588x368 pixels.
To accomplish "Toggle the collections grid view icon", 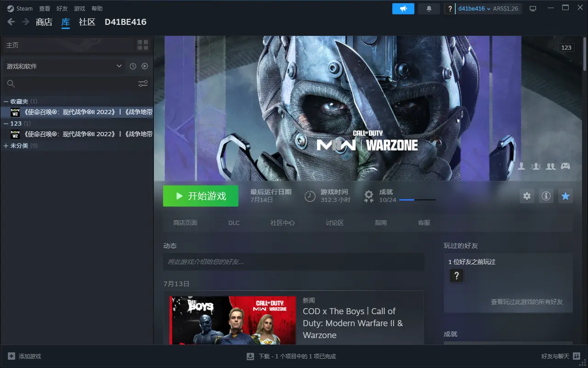I will click(143, 45).
